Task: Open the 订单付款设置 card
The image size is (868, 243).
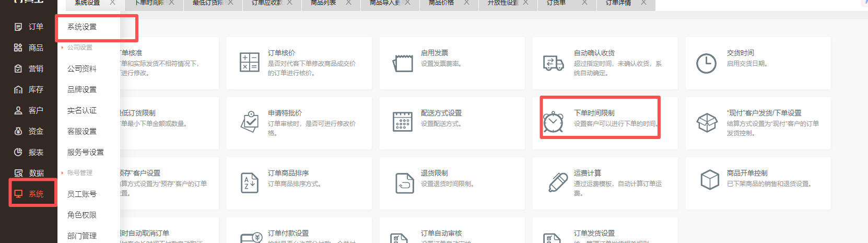Action: pyautogui.click(x=299, y=230)
